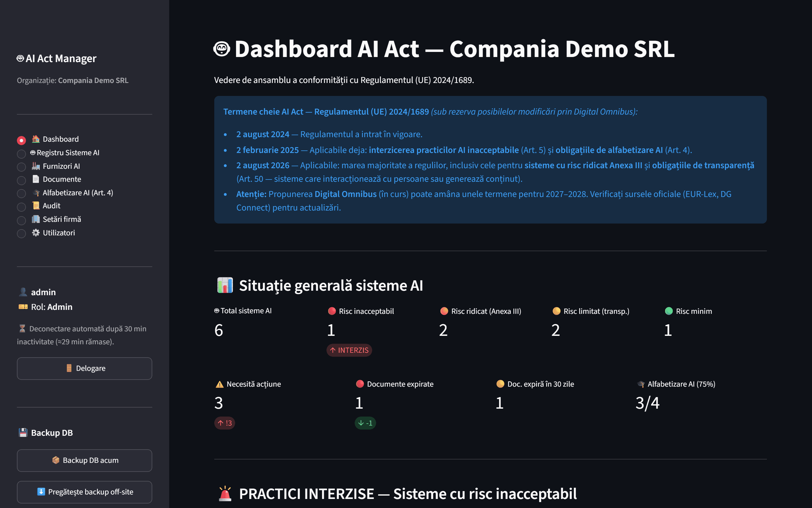The width and height of the screenshot is (812, 508).
Task: Click the red circle beside Risc inacceptabil
Action: pos(332,311)
